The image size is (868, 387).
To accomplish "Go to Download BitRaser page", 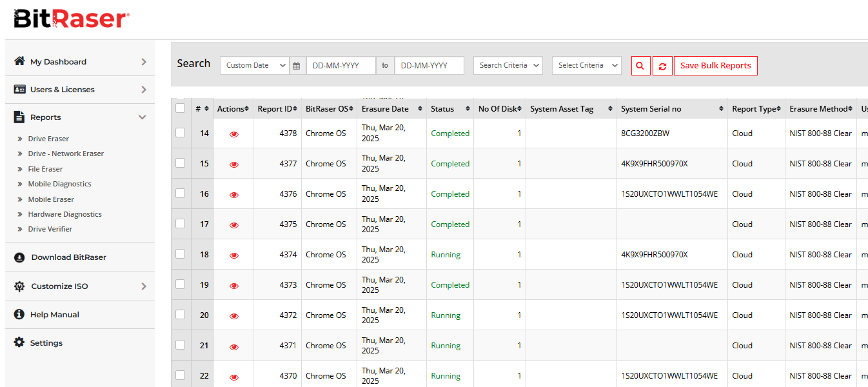I will (x=69, y=257).
